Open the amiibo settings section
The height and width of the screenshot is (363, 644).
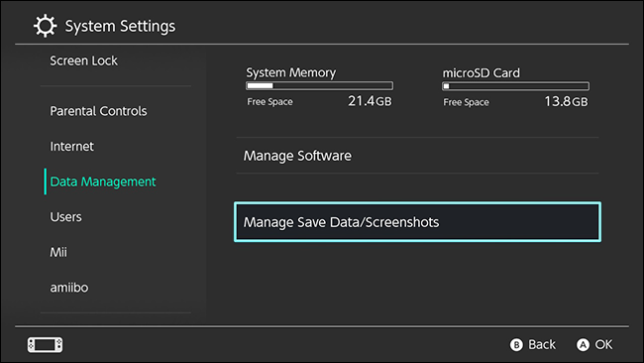click(69, 288)
